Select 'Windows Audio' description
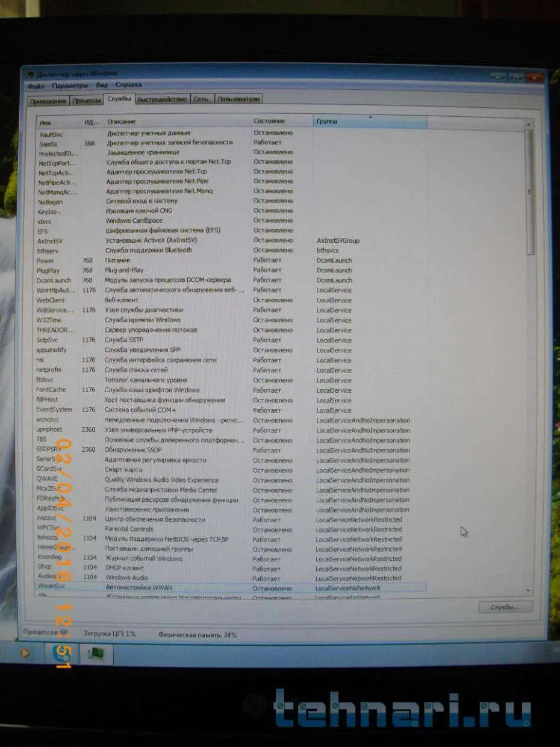 [126, 578]
